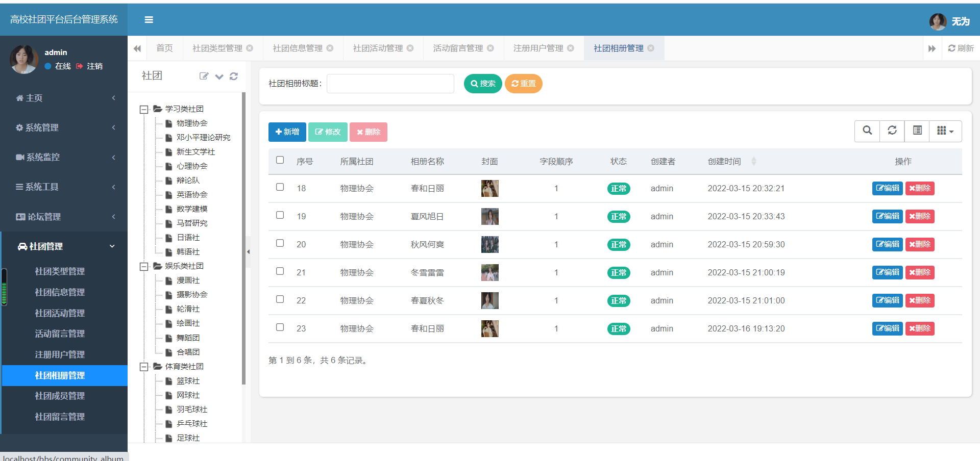Expand the 系统监控 sidebar menu
Image resolution: width=980 pixels, height=461 pixels.
64,157
